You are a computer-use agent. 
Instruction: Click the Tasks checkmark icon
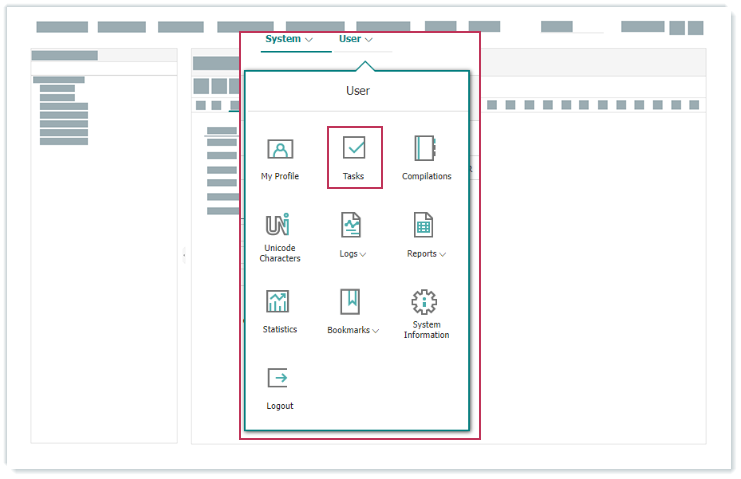(x=354, y=148)
